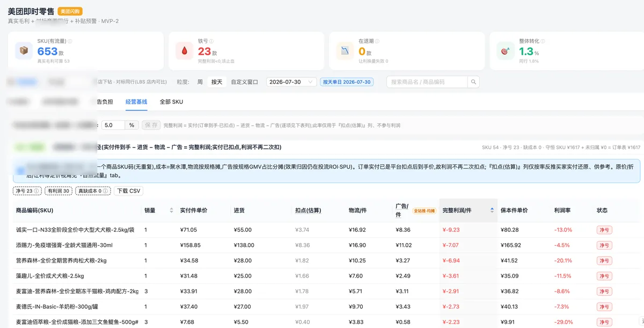Image resolution: width=644 pixels, height=328 pixels.
Task: Click the 按天单日 2026-07-30 tag
Action: (x=347, y=82)
